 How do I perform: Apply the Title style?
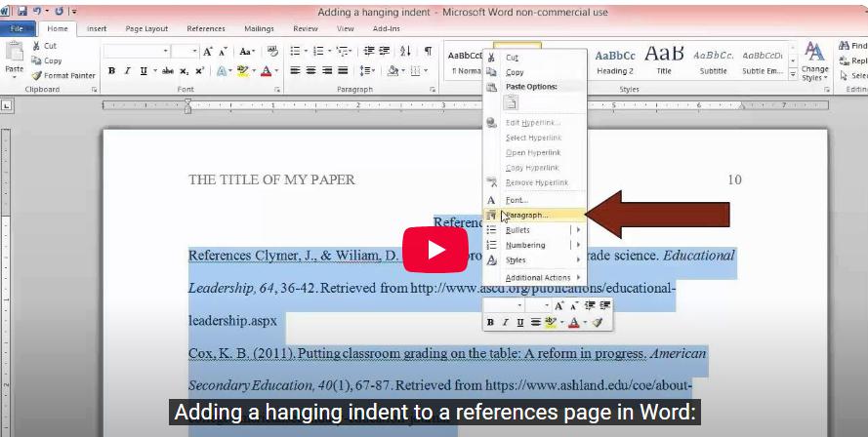tap(664, 61)
